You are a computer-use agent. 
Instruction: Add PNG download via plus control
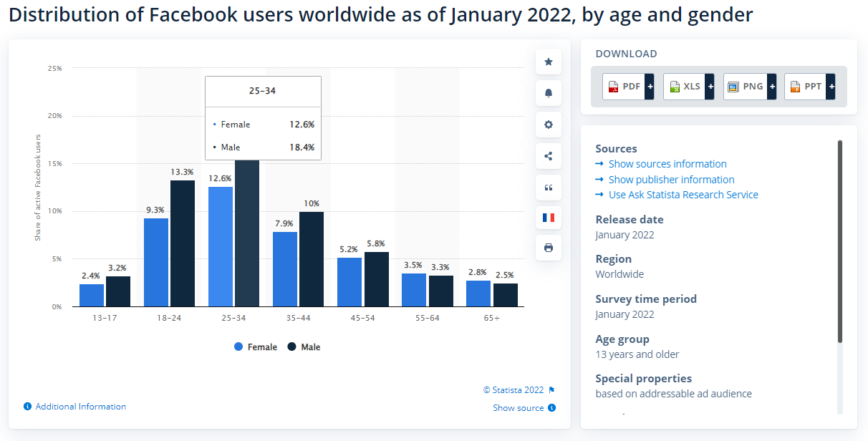coord(771,86)
